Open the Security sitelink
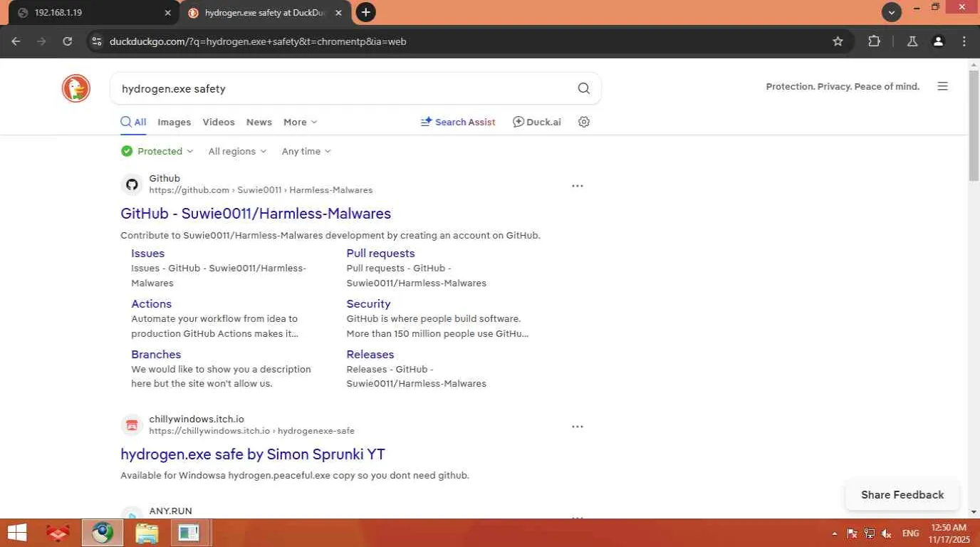Image resolution: width=980 pixels, height=547 pixels. coord(368,304)
